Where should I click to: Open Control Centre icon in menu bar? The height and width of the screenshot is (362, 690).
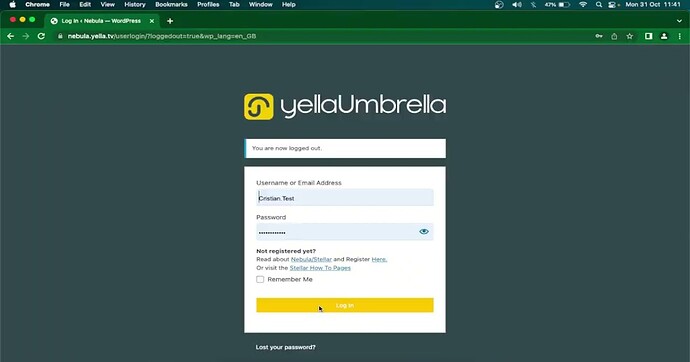tap(613, 4)
